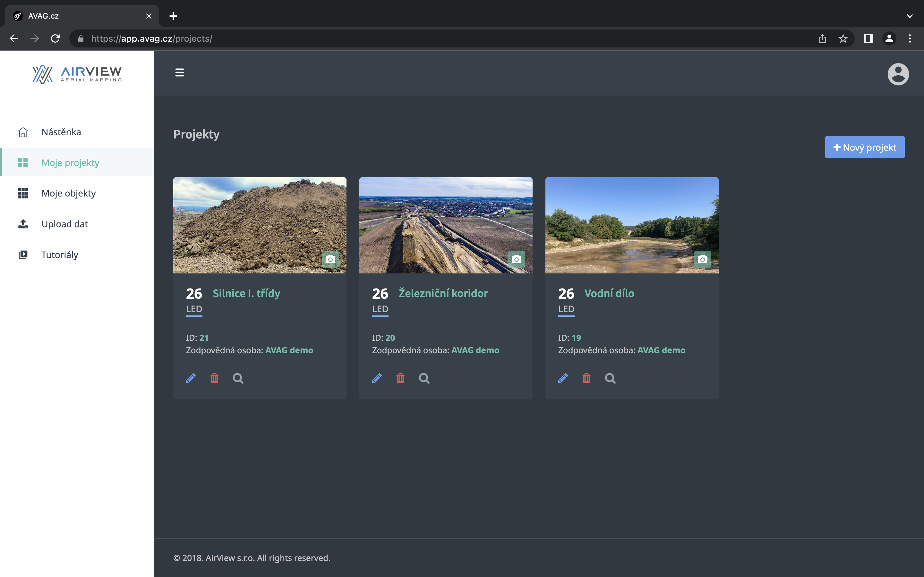Edit the Vodní dílo project with pencil
Viewport: 924px width, 577px height.
click(x=563, y=378)
